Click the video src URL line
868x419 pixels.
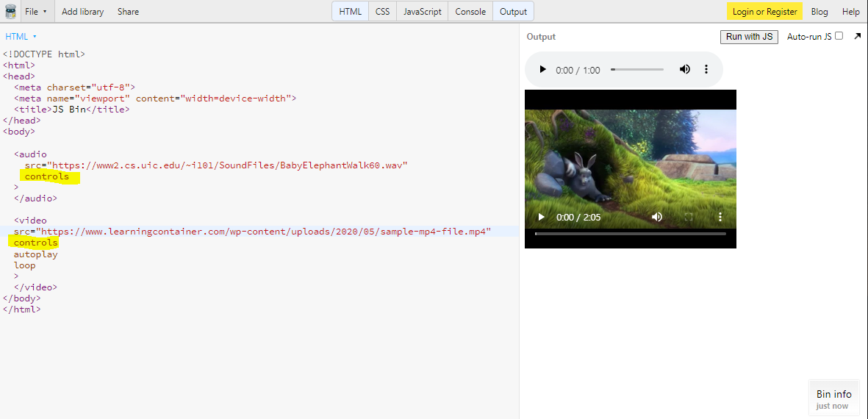(252, 232)
